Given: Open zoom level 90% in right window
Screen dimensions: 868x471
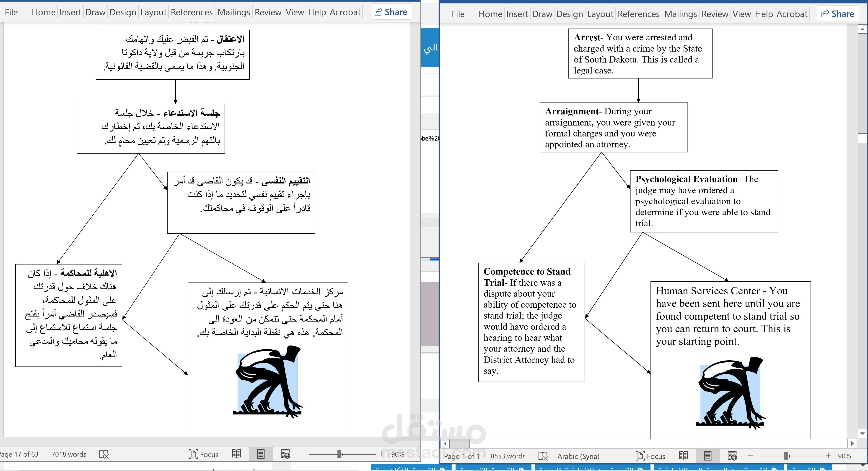Looking at the screenshot, I should pyautogui.click(x=844, y=456).
